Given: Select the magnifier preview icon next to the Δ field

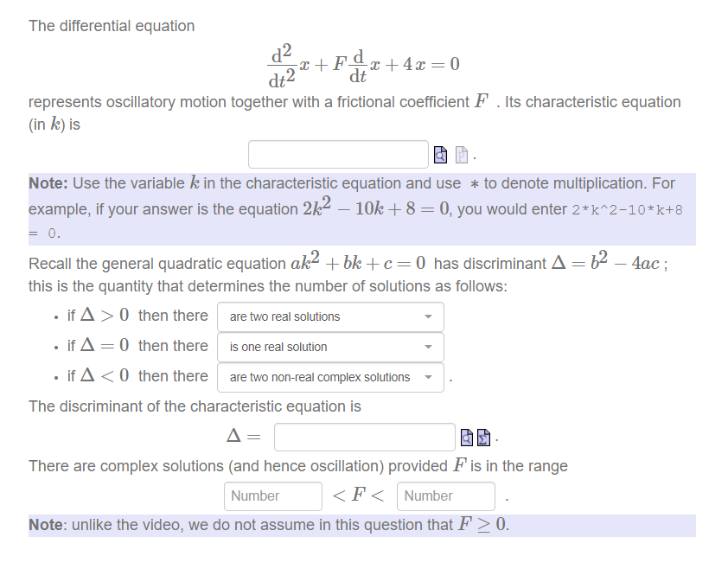Looking at the screenshot, I should pyautogui.click(x=467, y=437).
